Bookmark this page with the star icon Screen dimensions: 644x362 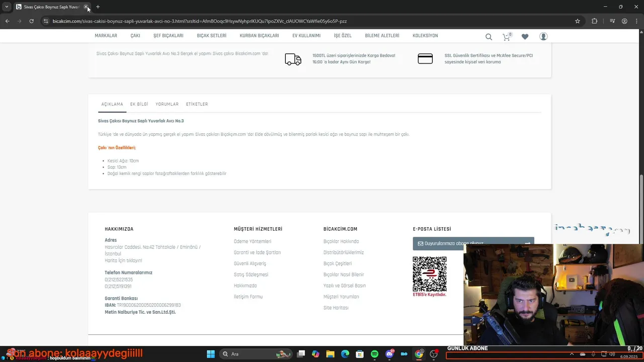pyautogui.click(x=578, y=21)
